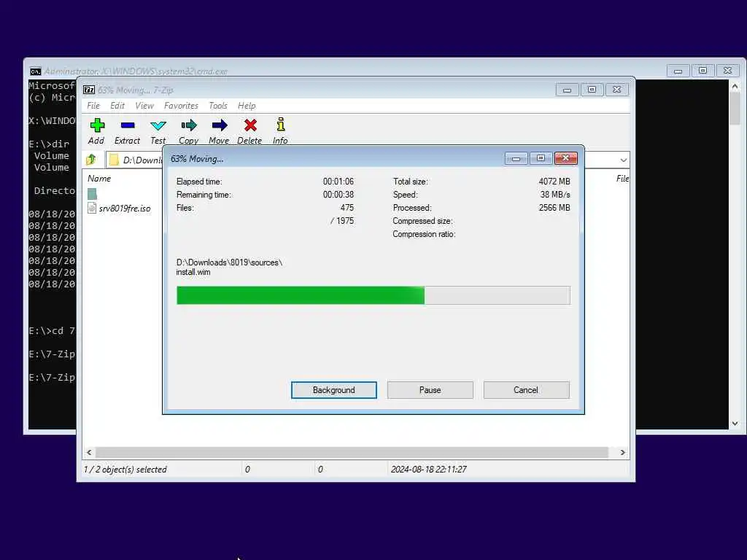Click the Info toolbar icon
Screen dimensions: 747x560
[x=281, y=125]
